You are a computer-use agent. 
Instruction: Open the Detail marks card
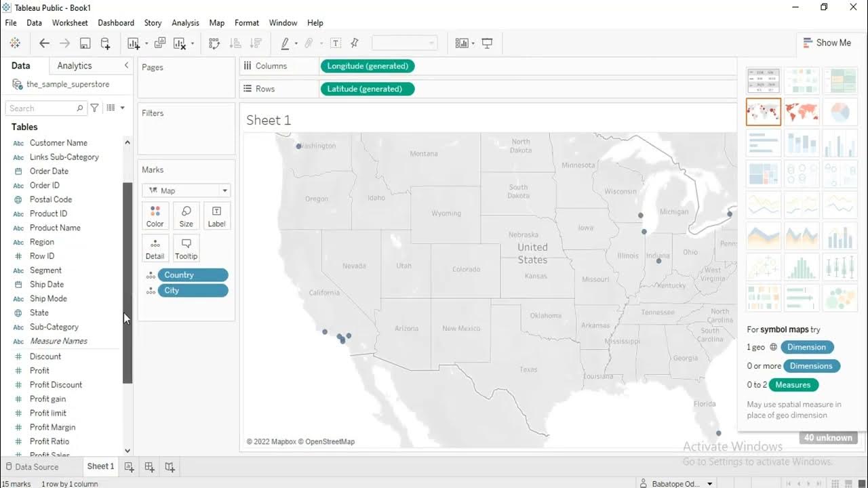click(155, 248)
